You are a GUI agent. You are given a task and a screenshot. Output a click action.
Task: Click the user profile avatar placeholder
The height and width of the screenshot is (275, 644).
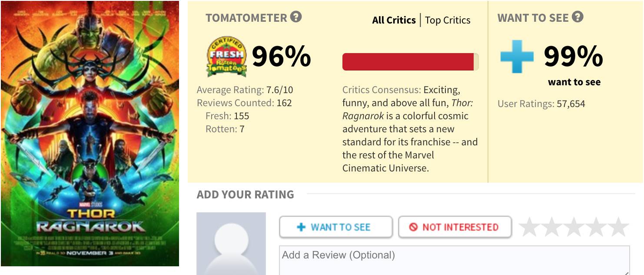point(231,244)
